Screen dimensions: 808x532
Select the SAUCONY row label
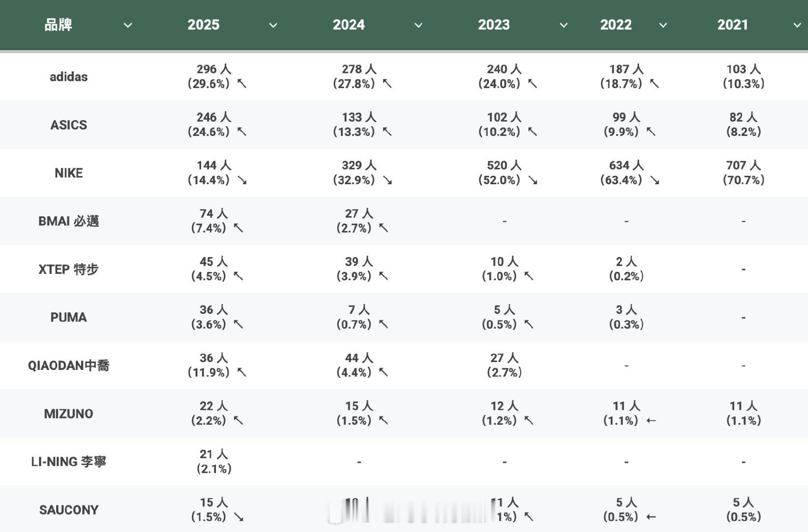[x=69, y=510]
